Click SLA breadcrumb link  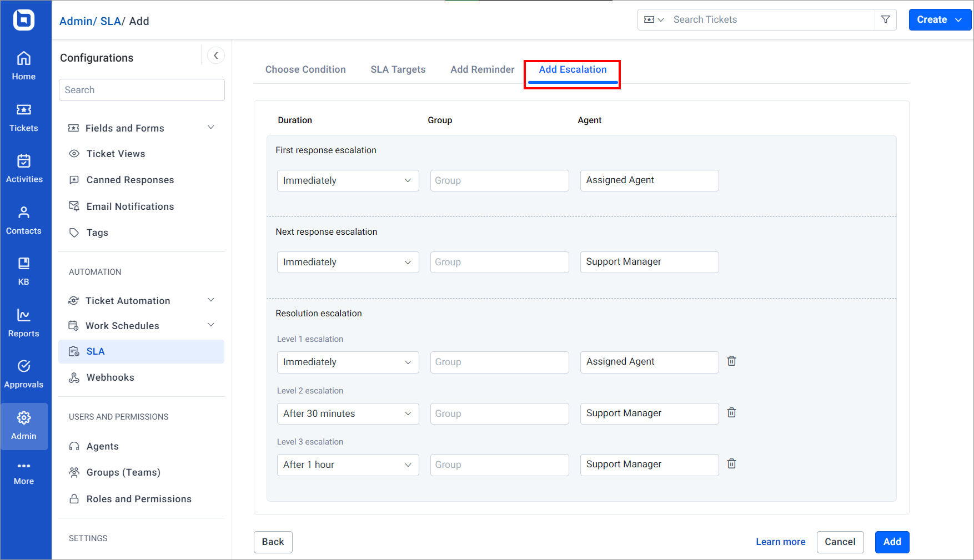tap(111, 21)
